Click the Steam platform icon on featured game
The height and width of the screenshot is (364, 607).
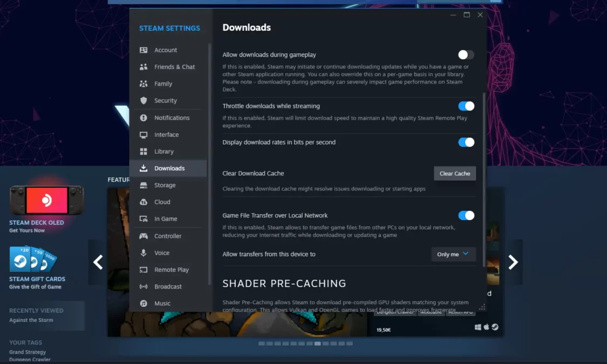(x=495, y=327)
